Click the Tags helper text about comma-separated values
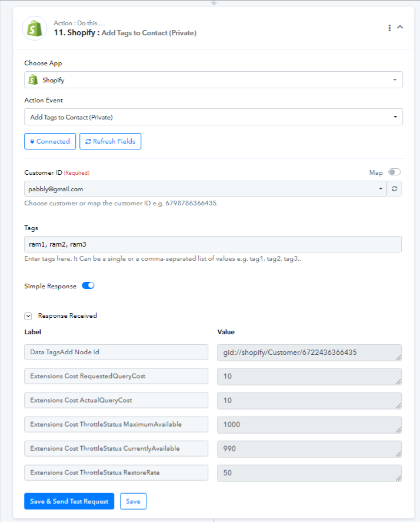 (x=162, y=259)
